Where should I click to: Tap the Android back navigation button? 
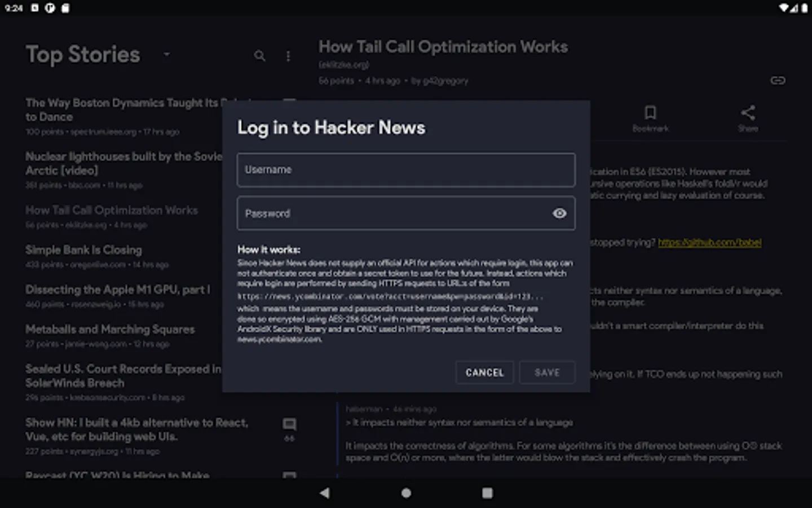click(324, 493)
